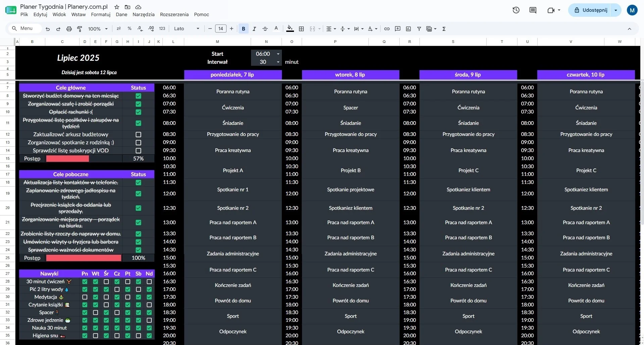Open the text color picker
This screenshot has width=644, height=345.
276,29
